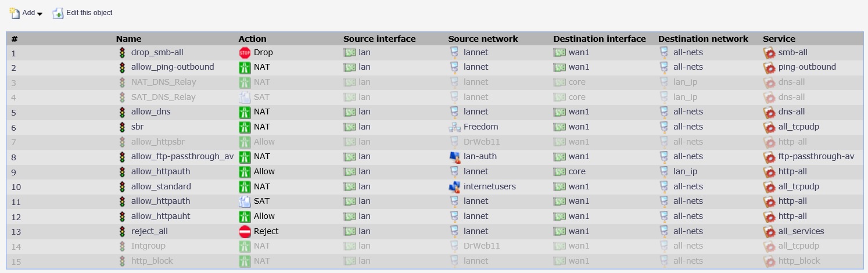Image resolution: width=868 pixels, height=273 pixels.
Task: Click the green NAT icon for allow_dns
Action: [245, 112]
